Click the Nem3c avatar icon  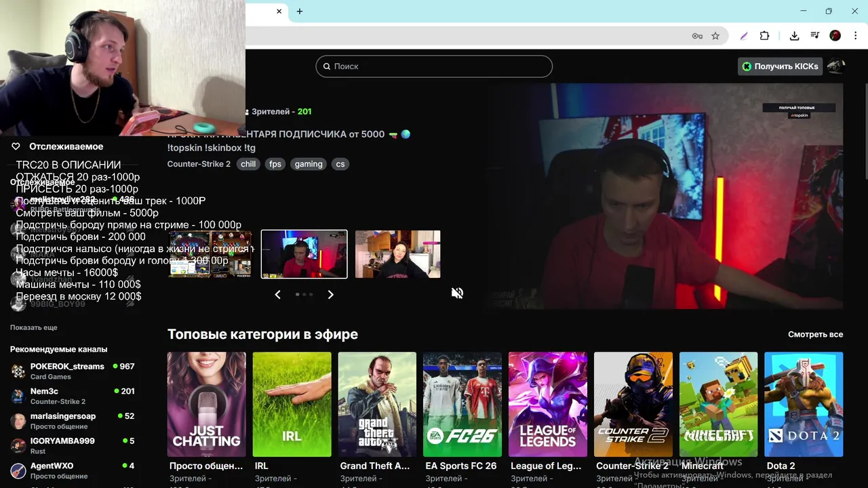[18, 396]
